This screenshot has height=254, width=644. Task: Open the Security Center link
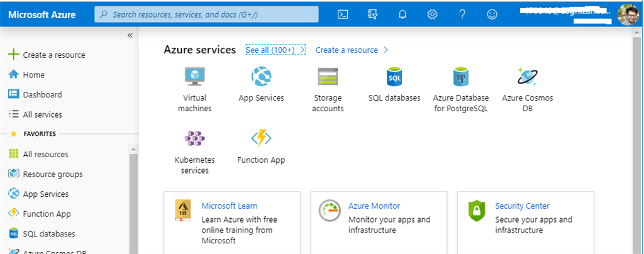(x=523, y=206)
